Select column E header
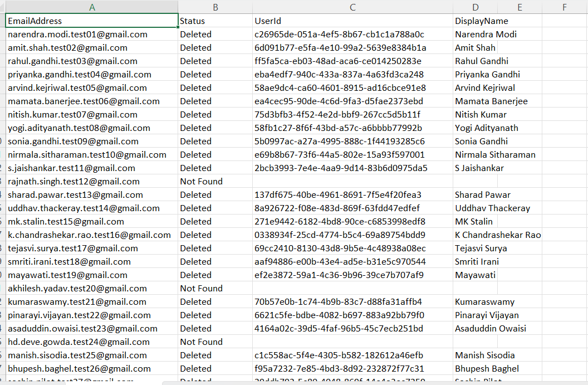 [520, 7]
